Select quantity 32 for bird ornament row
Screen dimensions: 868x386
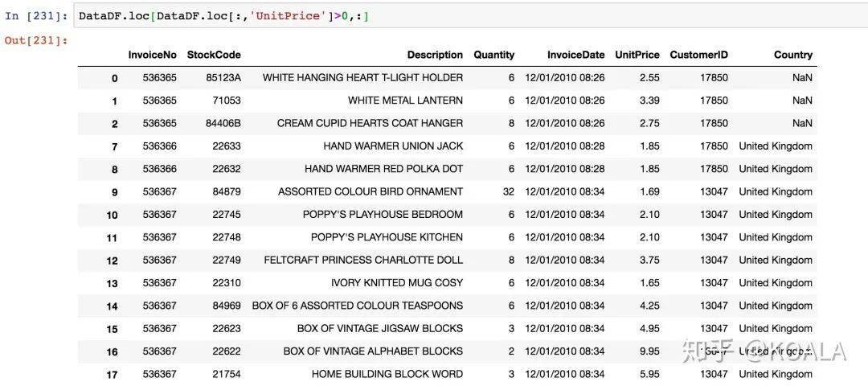pos(509,191)
